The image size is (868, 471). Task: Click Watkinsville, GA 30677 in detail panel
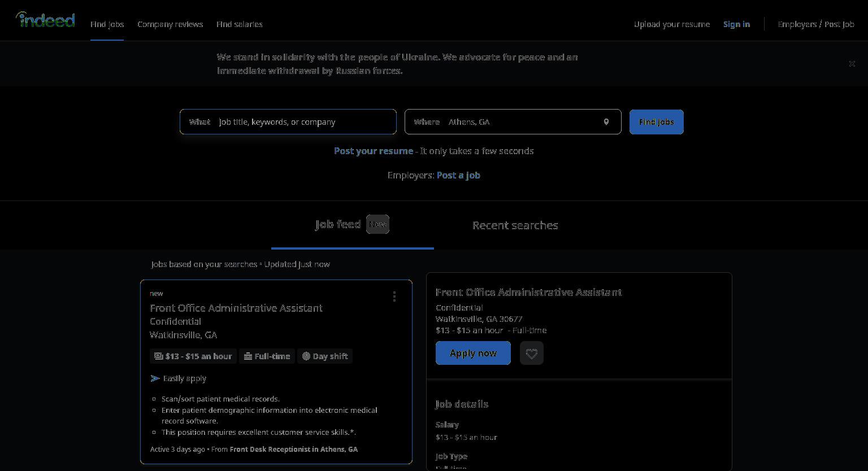click(479, 319)
